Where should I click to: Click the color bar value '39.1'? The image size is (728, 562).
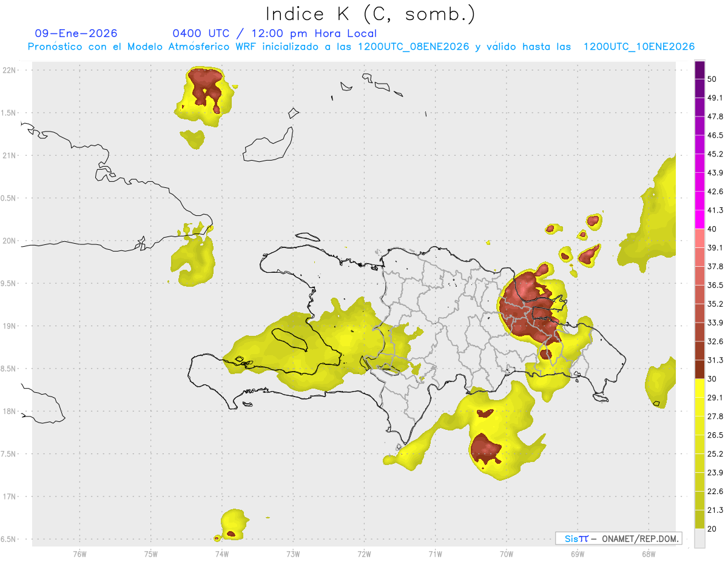[715, 247]
